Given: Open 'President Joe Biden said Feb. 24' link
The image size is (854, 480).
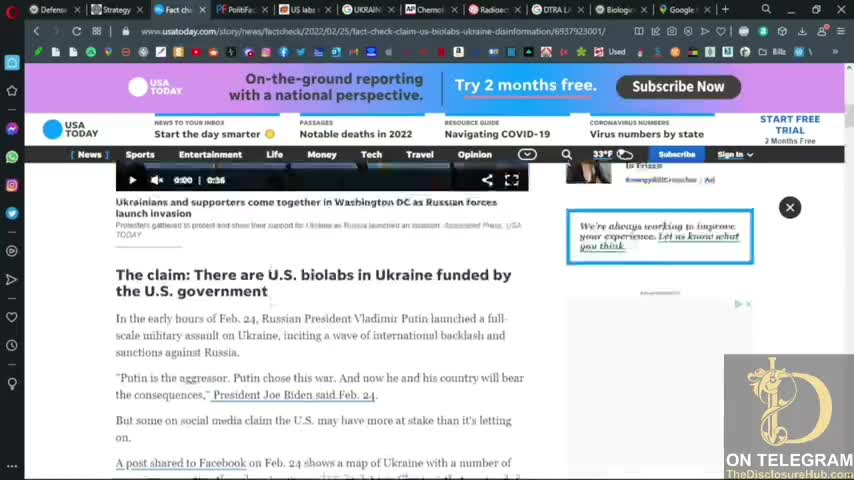Looking at the screenshot, I should (x=294, y=395).
